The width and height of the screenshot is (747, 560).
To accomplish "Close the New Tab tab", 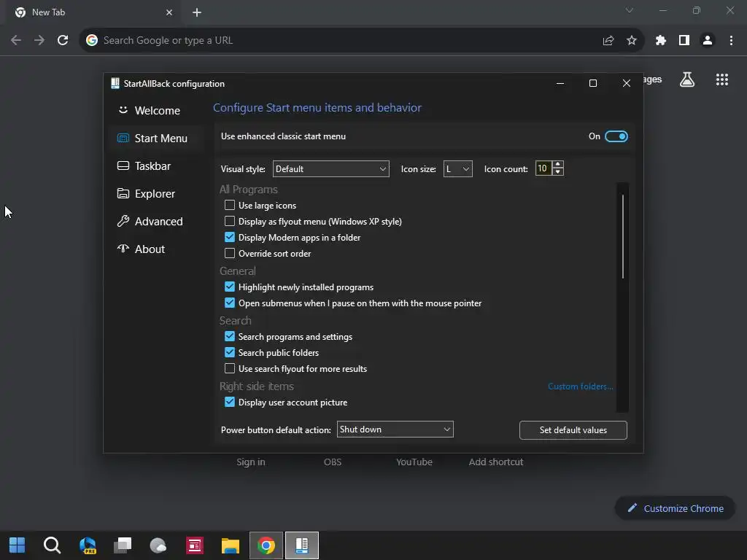I will click(x=169, y=12).
